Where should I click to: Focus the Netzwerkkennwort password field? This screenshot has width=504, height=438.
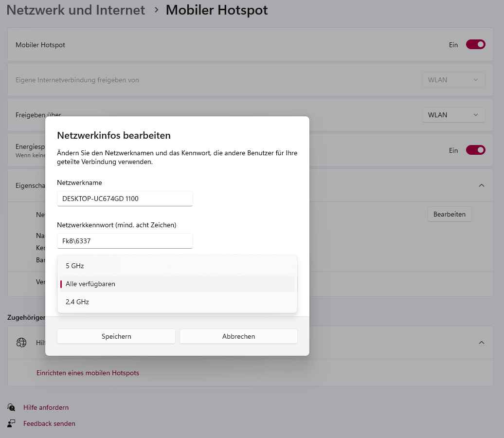[x=125, y=241]
